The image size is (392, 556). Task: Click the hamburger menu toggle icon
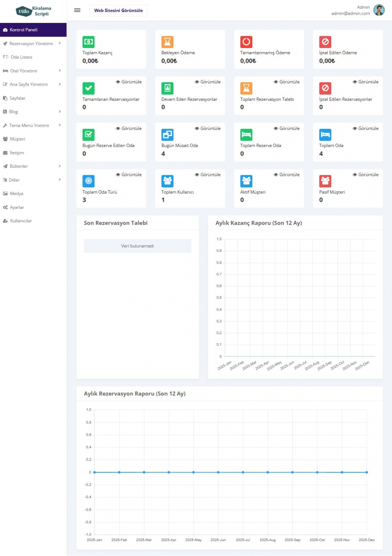(x=77, y=10)
